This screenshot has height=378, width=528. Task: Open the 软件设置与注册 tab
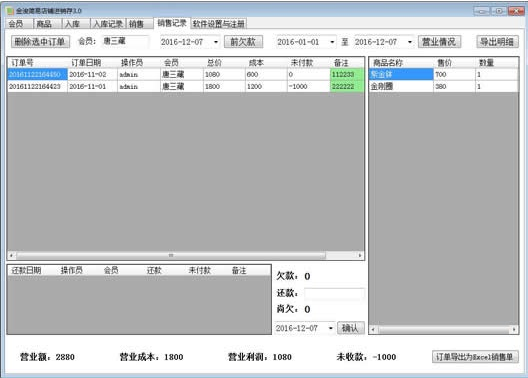pyautogui.click(x=219, y=24)
